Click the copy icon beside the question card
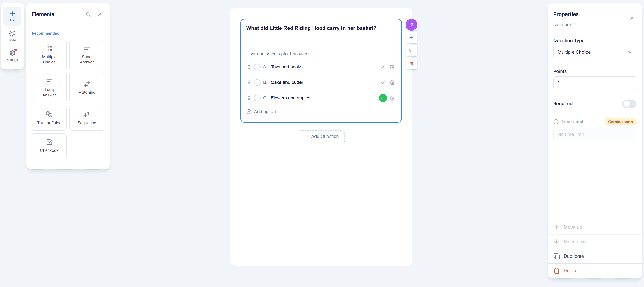Viewport: 644px width, 287px height. [x=411, y=51]
